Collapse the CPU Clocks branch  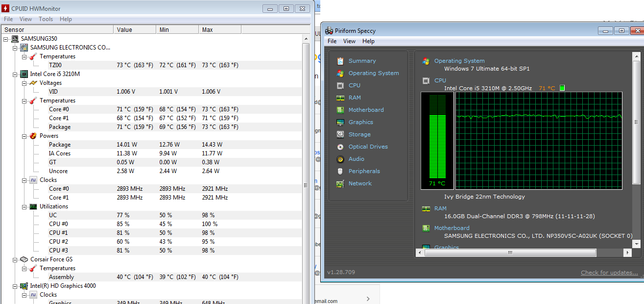tap(24, 180)
